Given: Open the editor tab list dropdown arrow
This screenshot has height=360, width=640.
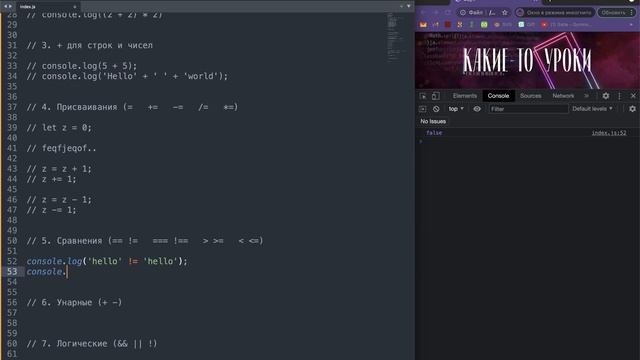Looking at the screenshot, I should pyautogui.click(x=409, y=6).
